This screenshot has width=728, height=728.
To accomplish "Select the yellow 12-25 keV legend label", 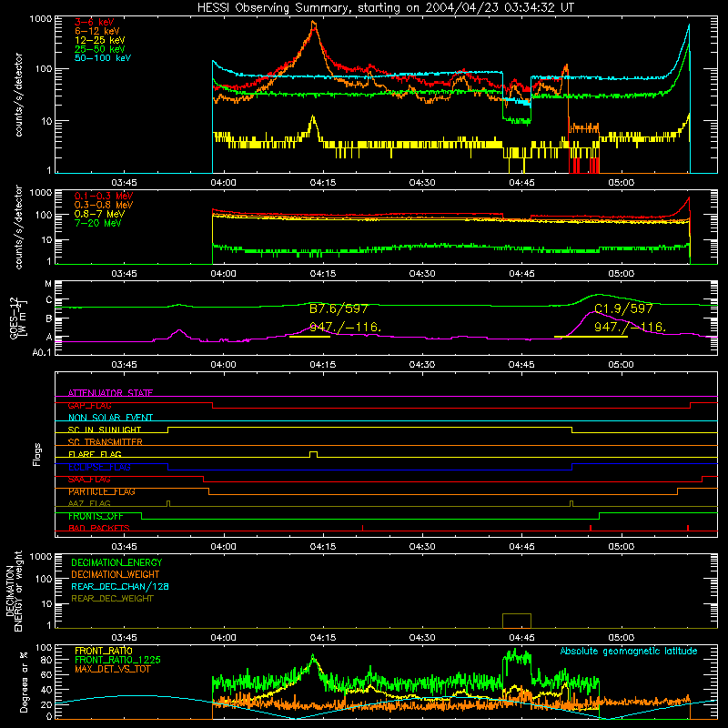I will pos(99,40).
